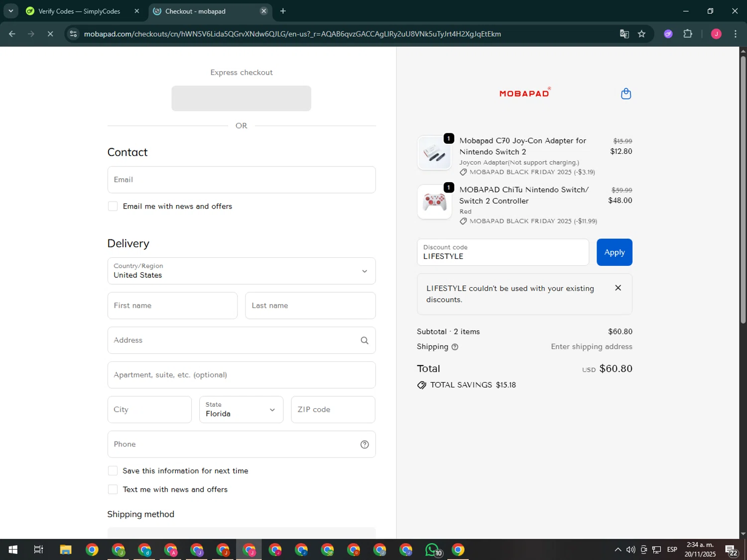Go back with the browser back arrow
Viewport: 747px width, 560px height.
point(12,34)
